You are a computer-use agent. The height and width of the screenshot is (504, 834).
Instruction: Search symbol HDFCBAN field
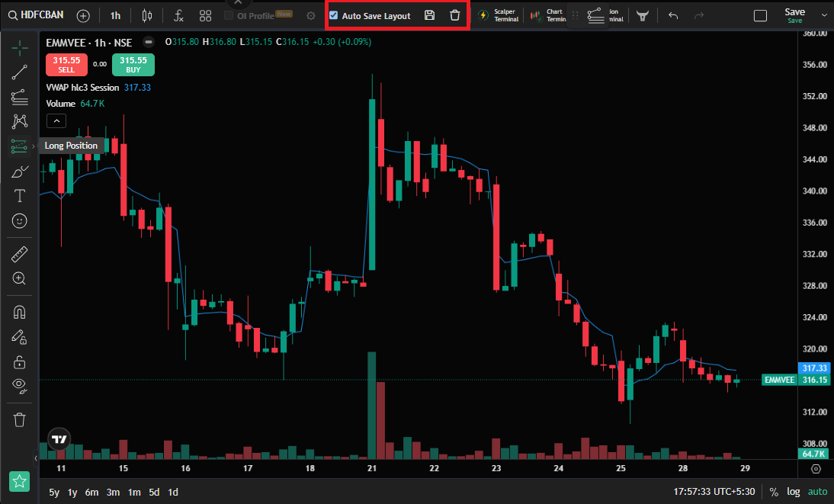[x=36, y=15]
